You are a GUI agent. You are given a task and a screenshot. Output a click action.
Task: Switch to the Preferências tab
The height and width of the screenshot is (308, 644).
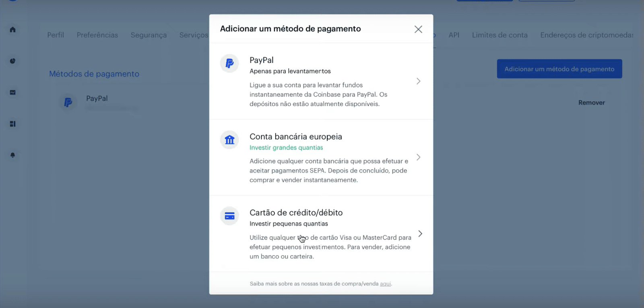97,35
